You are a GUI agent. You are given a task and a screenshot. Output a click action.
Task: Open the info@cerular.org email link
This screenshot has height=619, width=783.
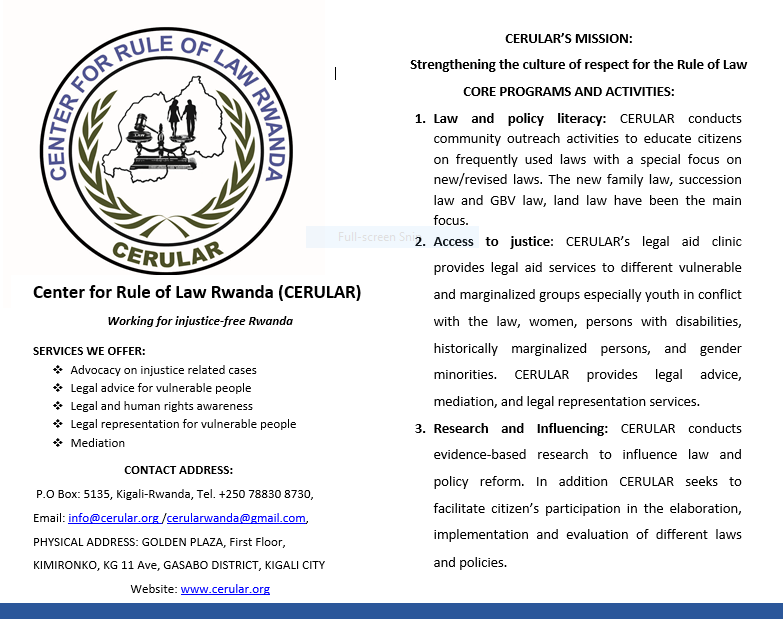(113, 518)
